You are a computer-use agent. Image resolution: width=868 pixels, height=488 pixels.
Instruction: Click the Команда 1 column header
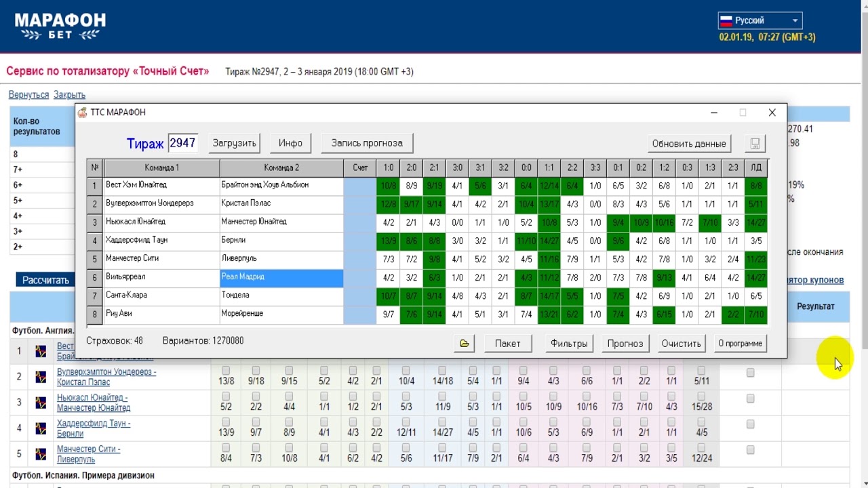(161, 168)
